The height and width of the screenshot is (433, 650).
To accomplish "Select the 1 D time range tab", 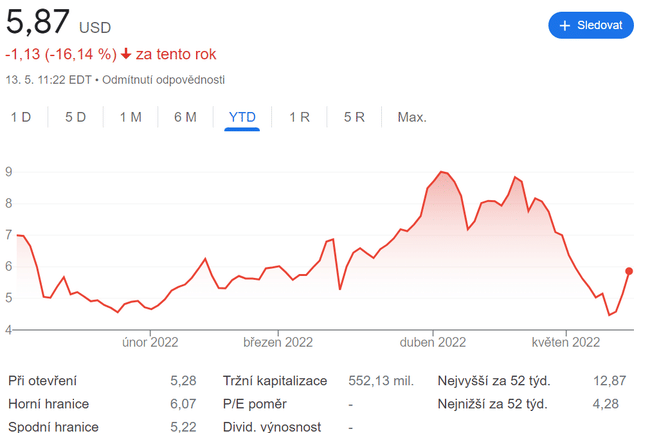I will 21,117.
